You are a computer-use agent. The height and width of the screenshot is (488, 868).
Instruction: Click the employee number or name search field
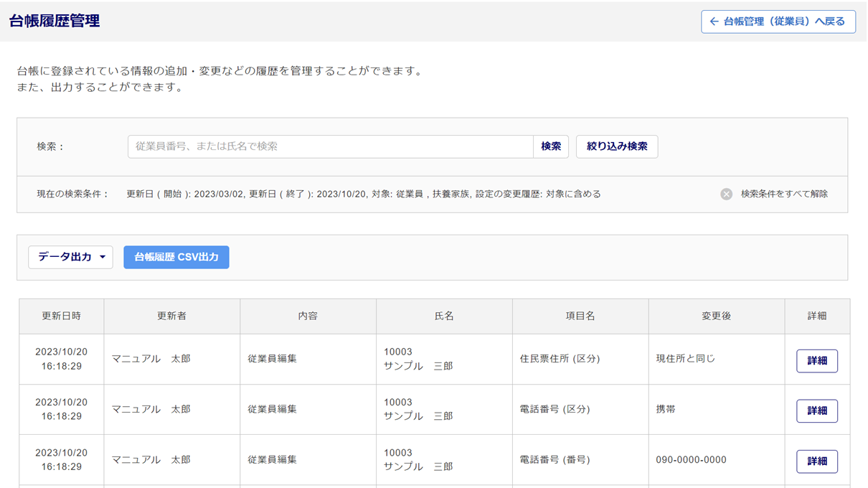330,146
